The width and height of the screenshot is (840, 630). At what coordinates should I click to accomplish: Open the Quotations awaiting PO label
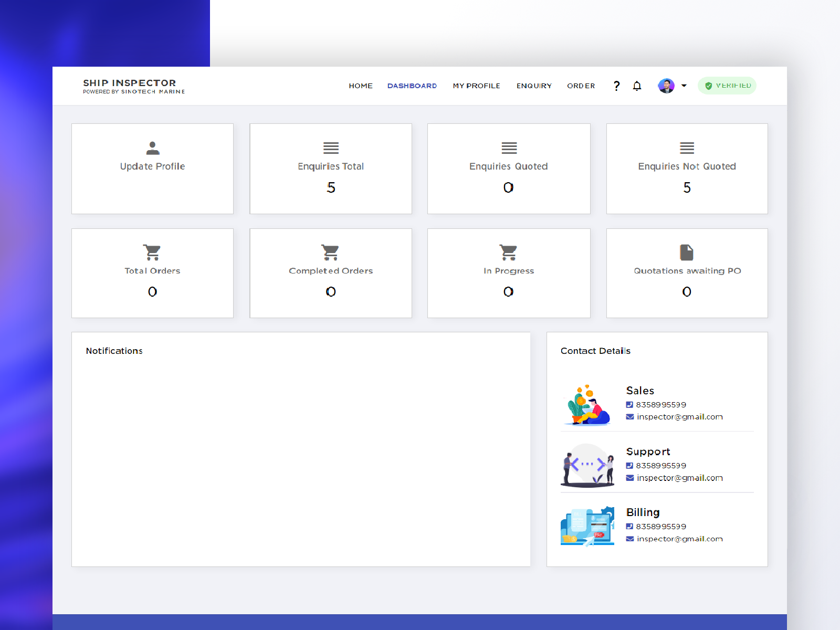click(x=687, y=271)
